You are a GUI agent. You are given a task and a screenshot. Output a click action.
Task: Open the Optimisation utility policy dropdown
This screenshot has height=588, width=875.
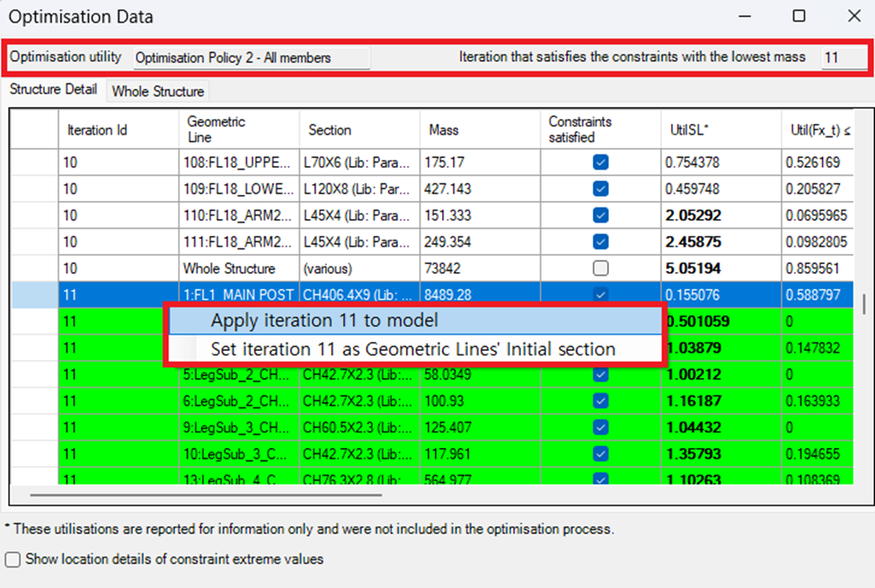pos(252,57)
